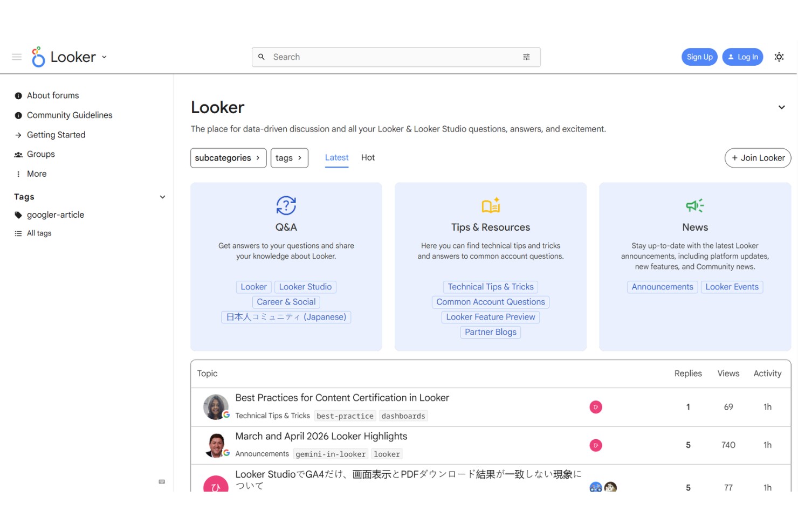
Task: Open Partner Blogs subcategory
Action: 491,332
